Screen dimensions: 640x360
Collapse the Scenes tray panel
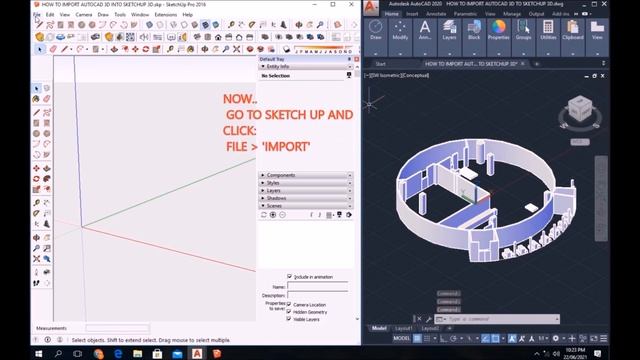(x=263, y=206)
